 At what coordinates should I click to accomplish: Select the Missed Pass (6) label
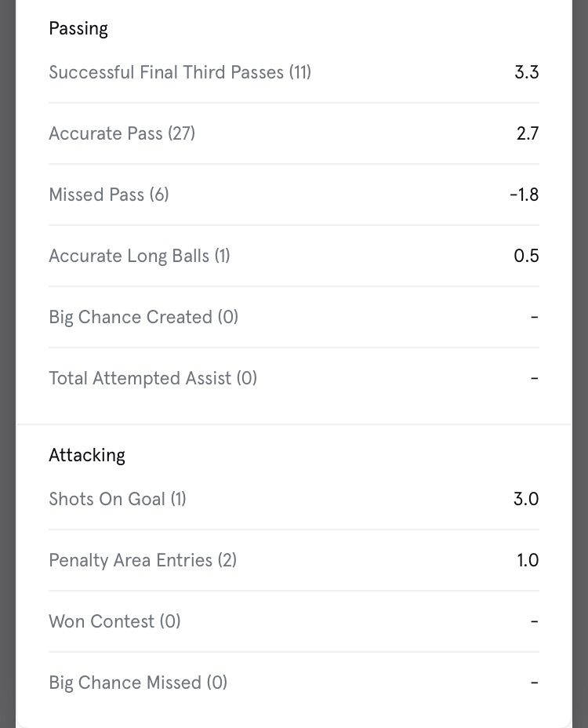(x=108, y=195)
